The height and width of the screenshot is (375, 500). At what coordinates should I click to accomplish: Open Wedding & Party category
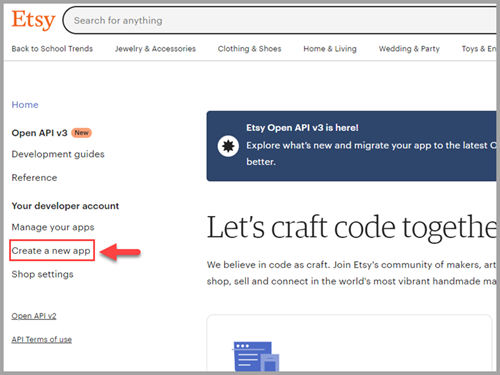[x=409, y=49]
